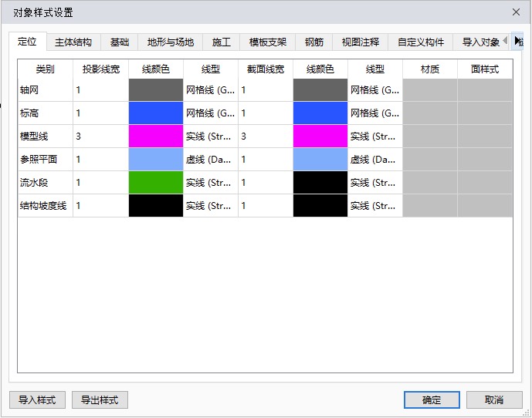Select the 钢筋 tab

click(313, 42)
